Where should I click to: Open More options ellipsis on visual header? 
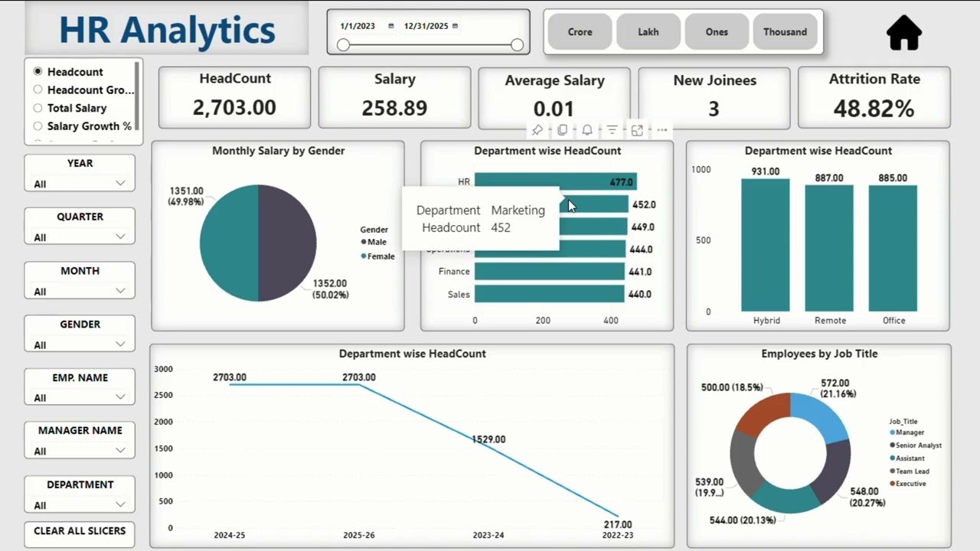(x=661, y=130)
